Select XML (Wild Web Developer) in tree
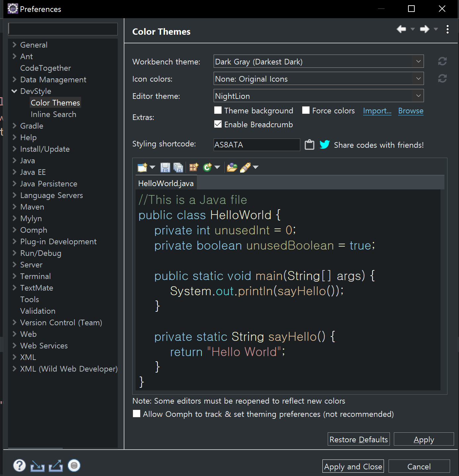 click(x=69, y=369)
